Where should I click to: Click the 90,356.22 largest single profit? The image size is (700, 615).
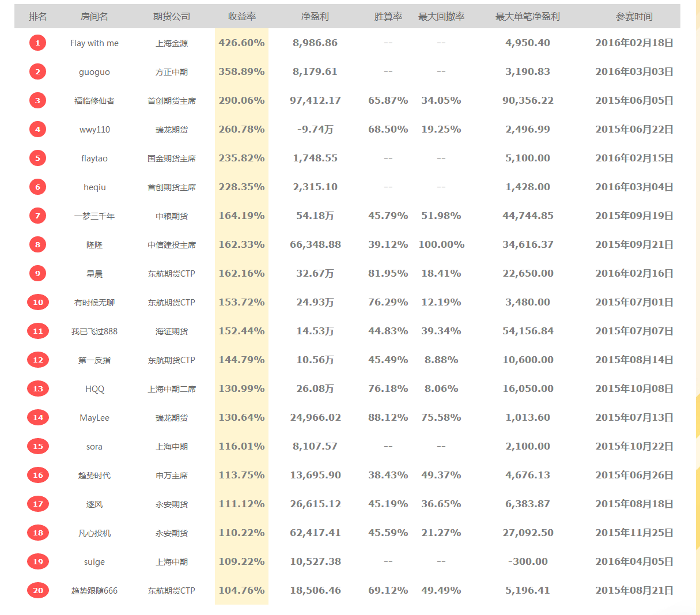pos(528,100)
